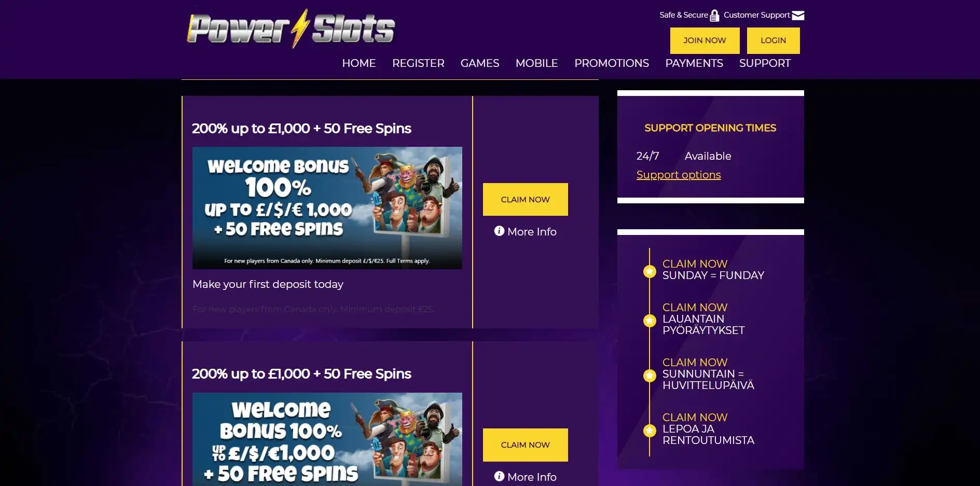Image resolution: width=980 pixels, height=486 pixels.
Task: Claim the SUNDAY = FUNDAY promotion
Action: 695,263
